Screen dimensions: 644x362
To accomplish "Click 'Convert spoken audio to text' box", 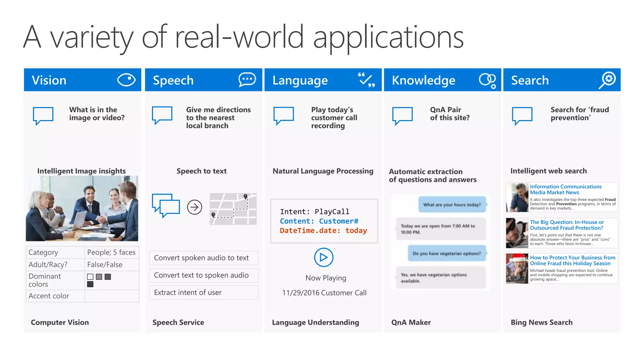I will pos(204,258).
